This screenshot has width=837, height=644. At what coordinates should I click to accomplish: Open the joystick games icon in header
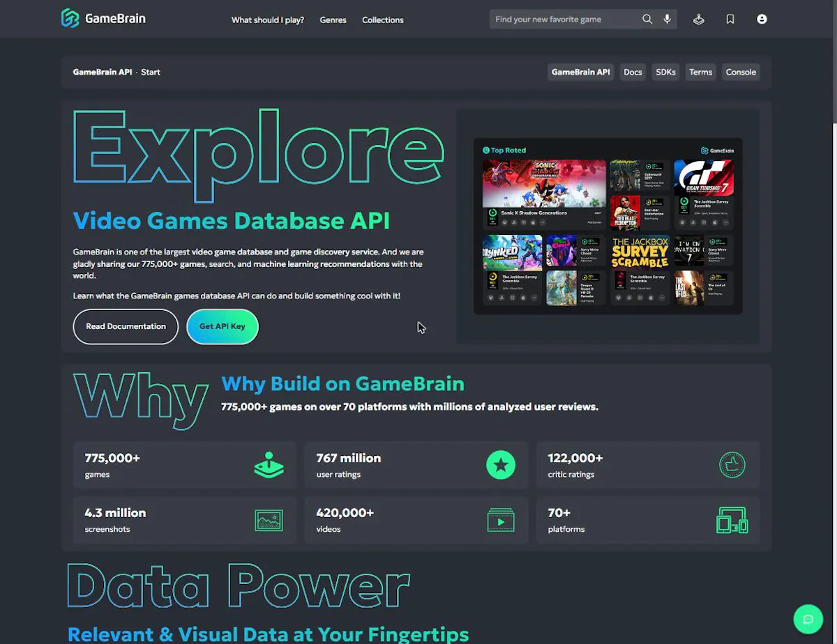tap(698, 20)
